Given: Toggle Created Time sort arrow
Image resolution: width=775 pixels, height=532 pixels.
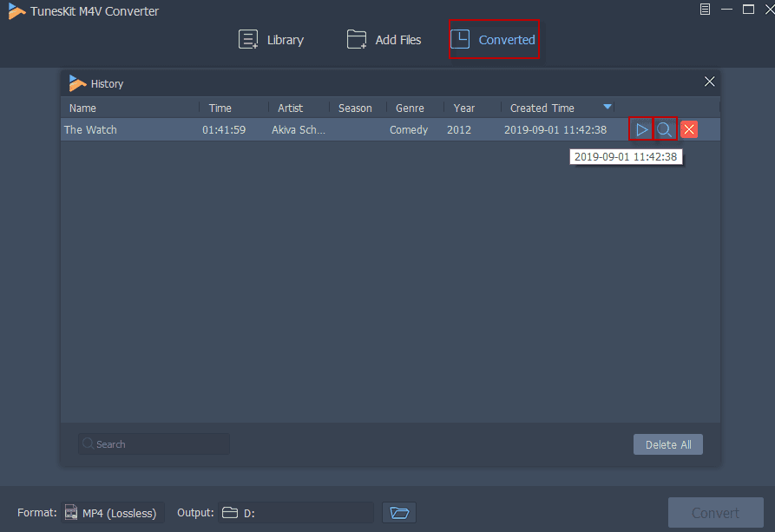Looking at the screenshot, I should (x=608, y=107).
